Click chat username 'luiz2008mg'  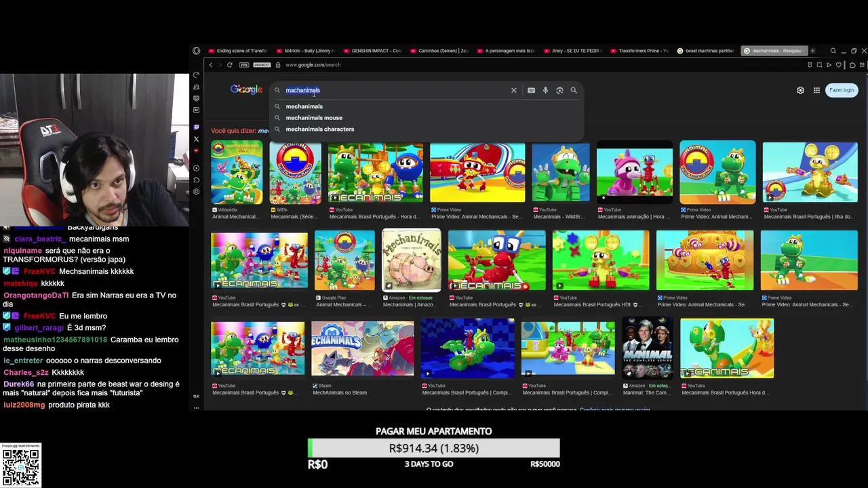click(24, 405)
